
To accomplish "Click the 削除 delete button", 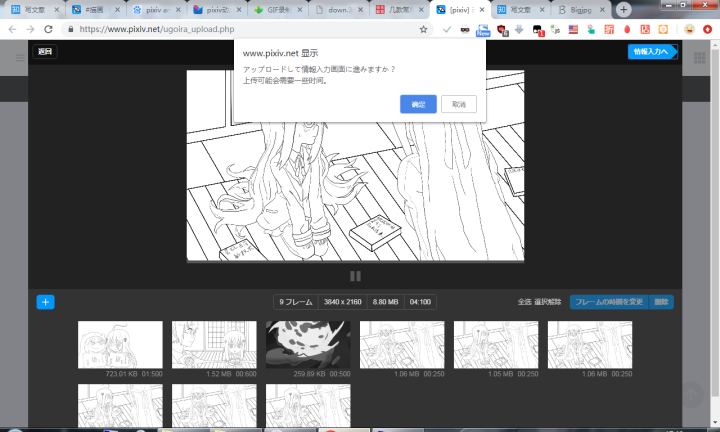I will 661,302.
